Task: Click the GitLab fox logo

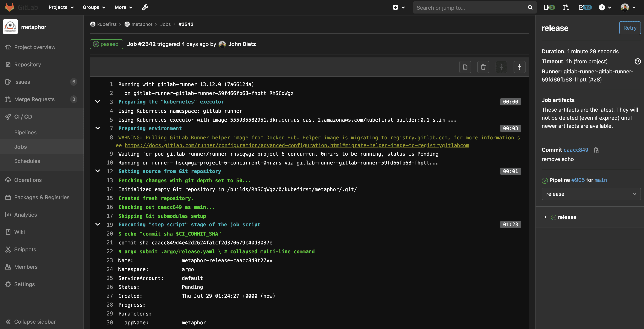Action: 9,7
